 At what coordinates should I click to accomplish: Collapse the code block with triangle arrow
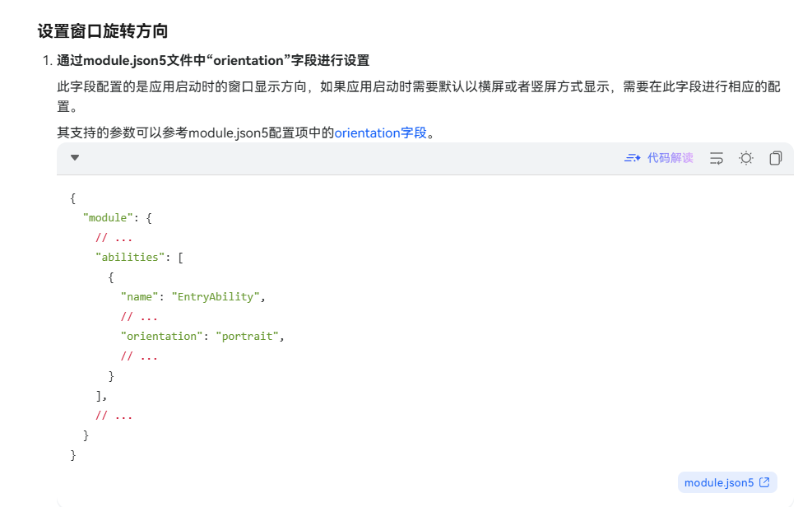(x=75, y=158)
